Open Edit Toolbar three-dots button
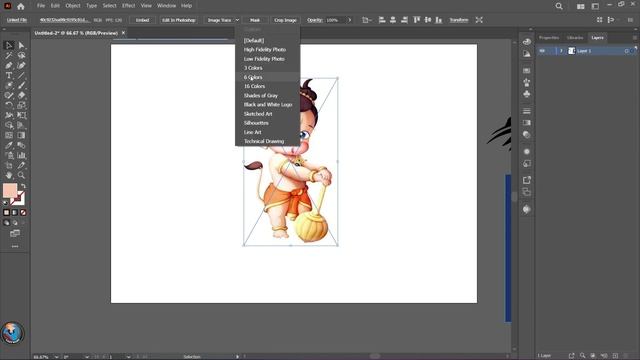The width and height of the screenshot is (640, 360). [15, 247]
